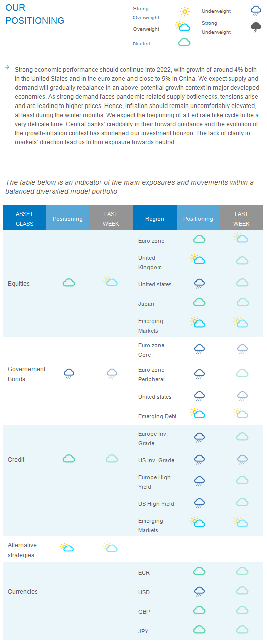Click the Strong Overweight sun icon in legend
267x644 pixels.
[185, 11]
